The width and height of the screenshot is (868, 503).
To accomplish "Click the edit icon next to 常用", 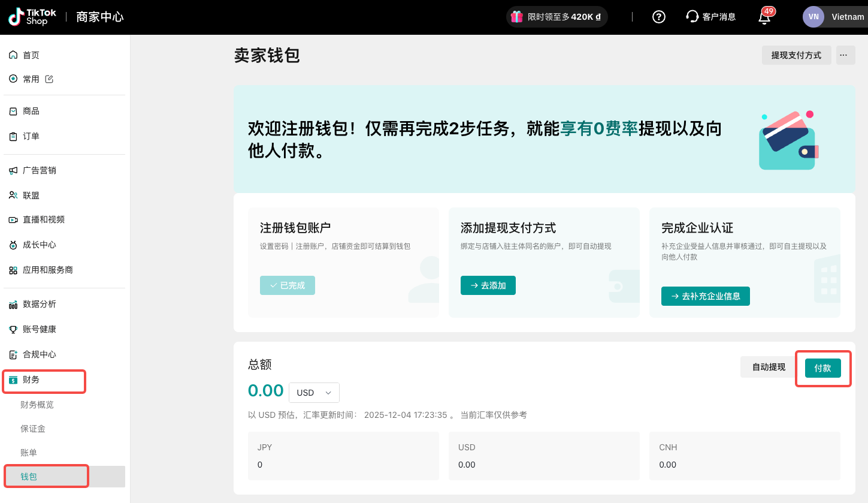I will coord(49,79).
